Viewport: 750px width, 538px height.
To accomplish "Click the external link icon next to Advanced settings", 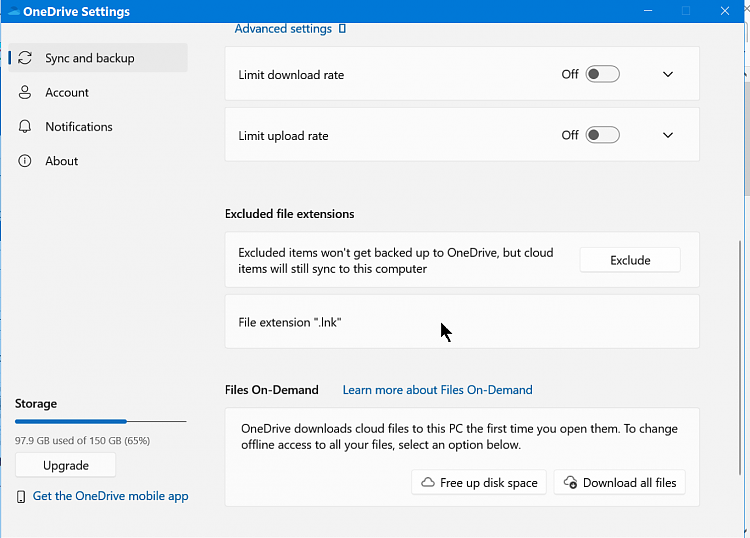I will (x=342, y=29).
